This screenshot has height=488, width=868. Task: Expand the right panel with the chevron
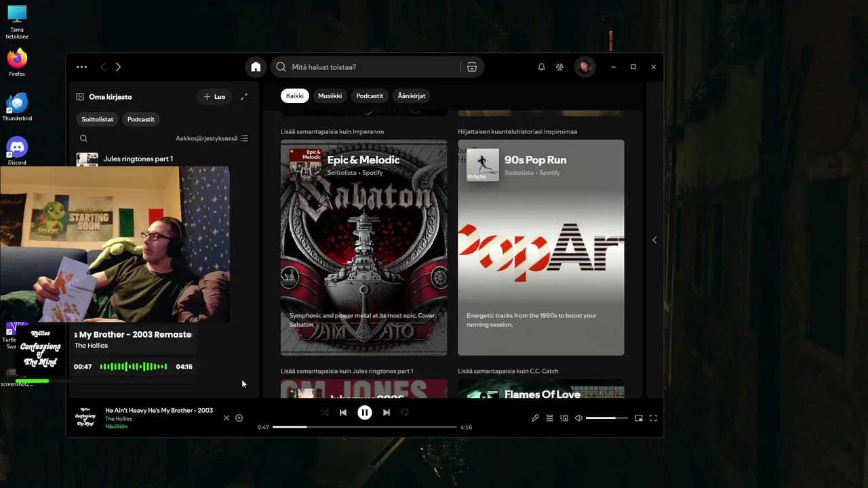(654, 240)
